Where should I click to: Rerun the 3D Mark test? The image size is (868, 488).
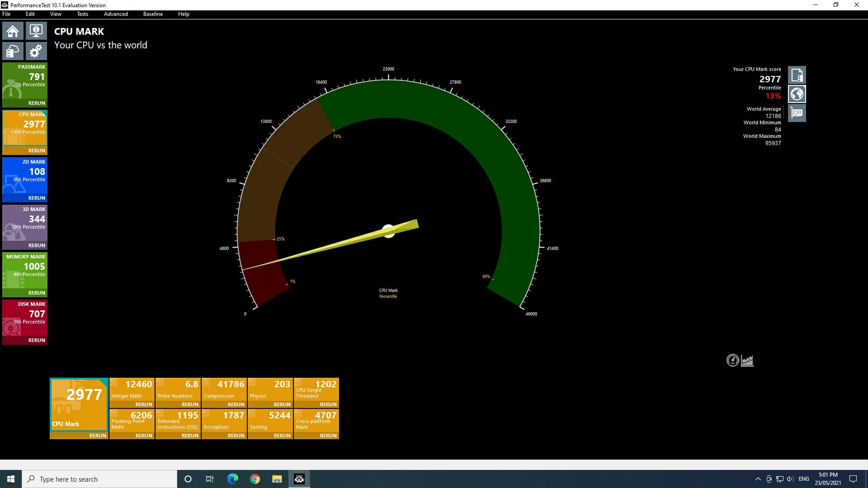coord(37,245)
